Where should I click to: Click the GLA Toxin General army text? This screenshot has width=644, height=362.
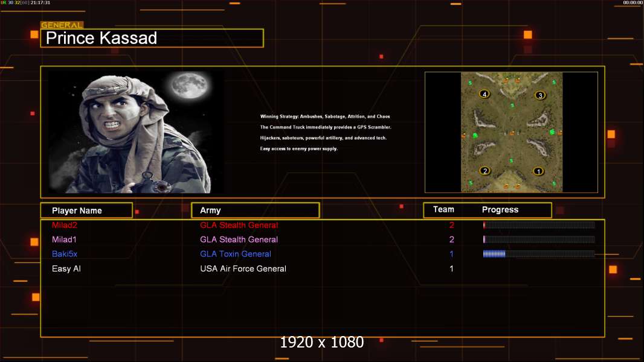[236, 254]
